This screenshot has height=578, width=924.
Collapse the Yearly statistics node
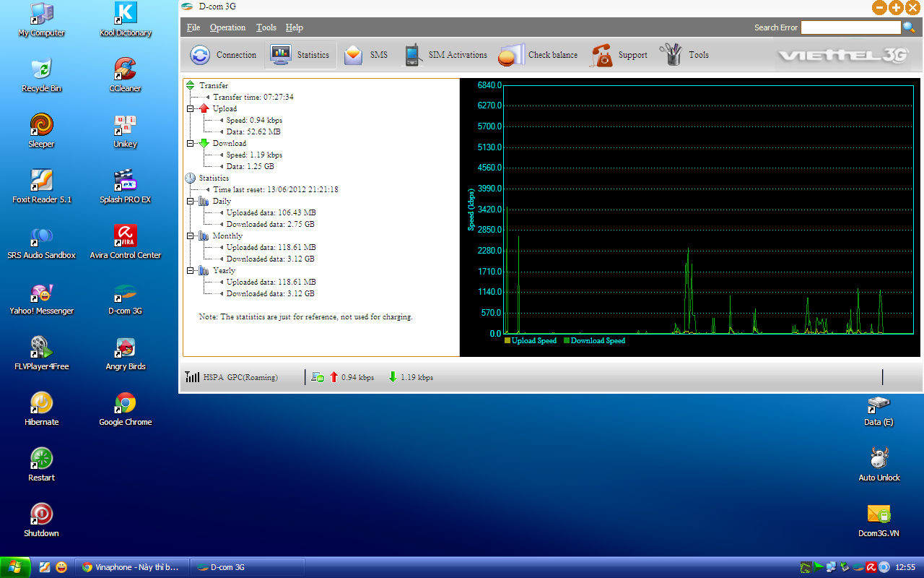coord(191,270)
